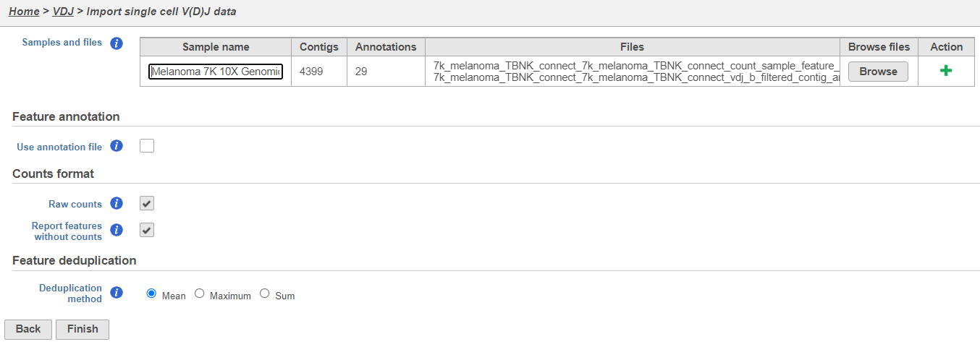The image size is (980, 347).
Task: Choose the Sum deduplication method
Action: tap(265, 294)
